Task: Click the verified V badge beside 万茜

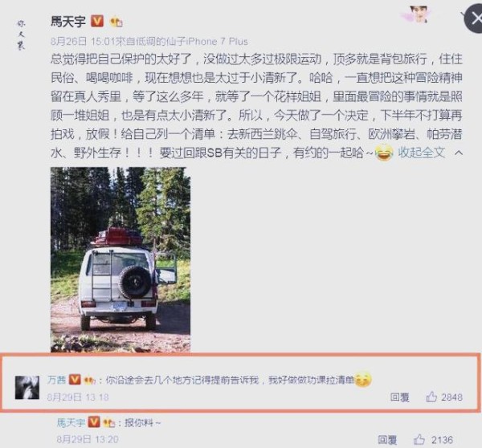Action: point(75,380)
